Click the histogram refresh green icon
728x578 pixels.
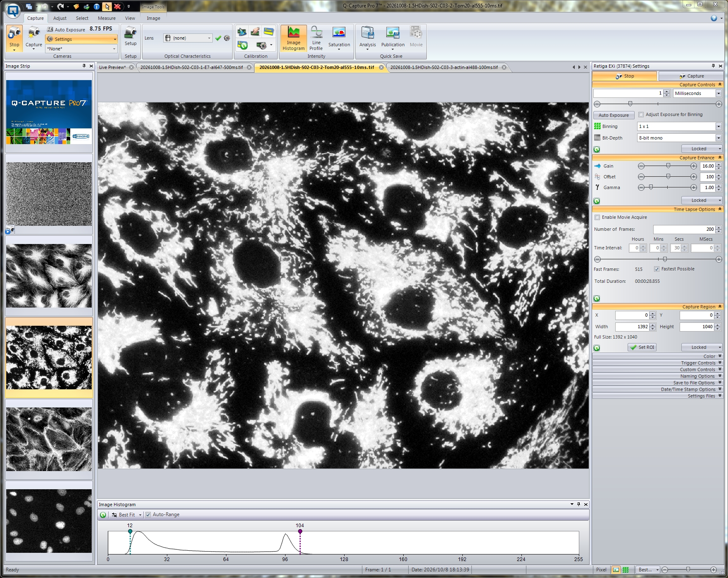point(103,515)
